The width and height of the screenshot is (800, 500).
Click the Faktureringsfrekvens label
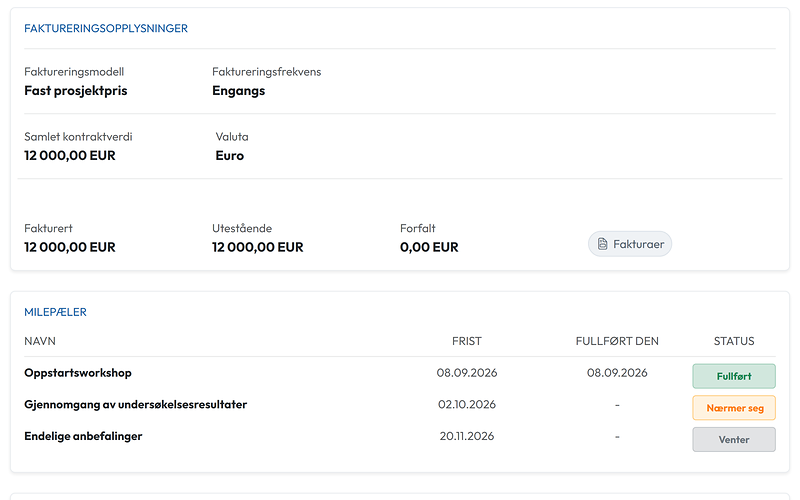(266, 72)
